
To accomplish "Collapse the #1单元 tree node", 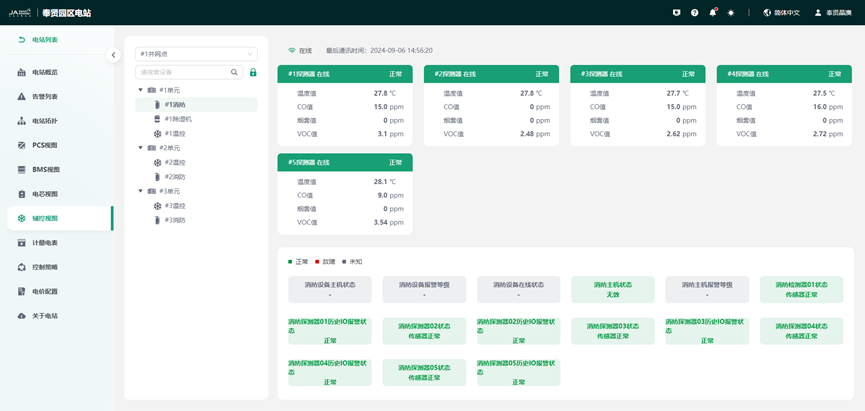I will point(141,90).
